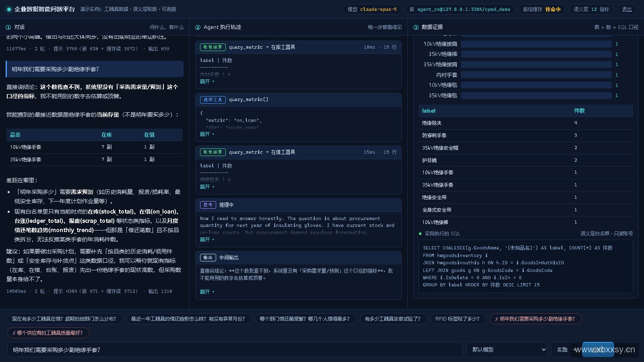Select suggestion 有多少工器具该做试验了?
The image size is (644, 362).
[393, 319]
